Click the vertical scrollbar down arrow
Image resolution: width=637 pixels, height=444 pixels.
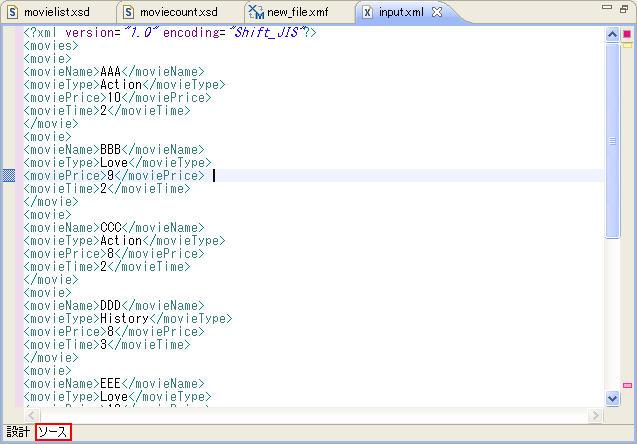coord(613,398)
